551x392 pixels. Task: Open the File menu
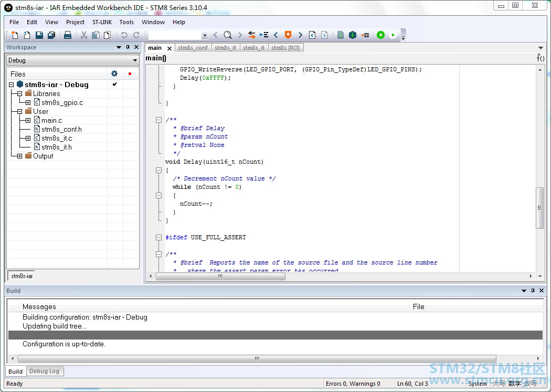[14, 22]
